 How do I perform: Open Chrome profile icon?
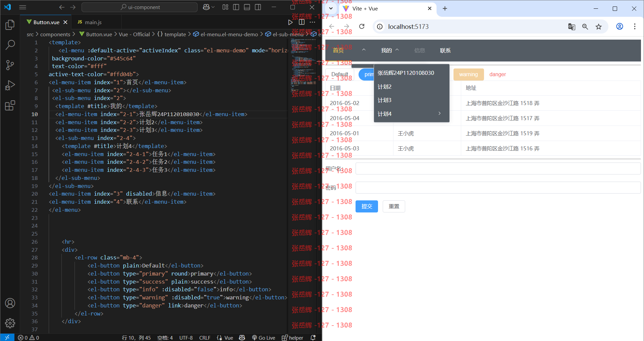pyautogui.click(x=620, y=27)
